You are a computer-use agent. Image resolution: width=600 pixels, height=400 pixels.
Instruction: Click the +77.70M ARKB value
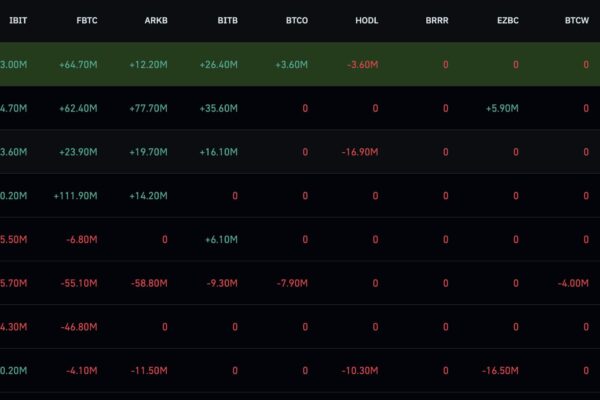pyautogui.click(x=148, y=108)
